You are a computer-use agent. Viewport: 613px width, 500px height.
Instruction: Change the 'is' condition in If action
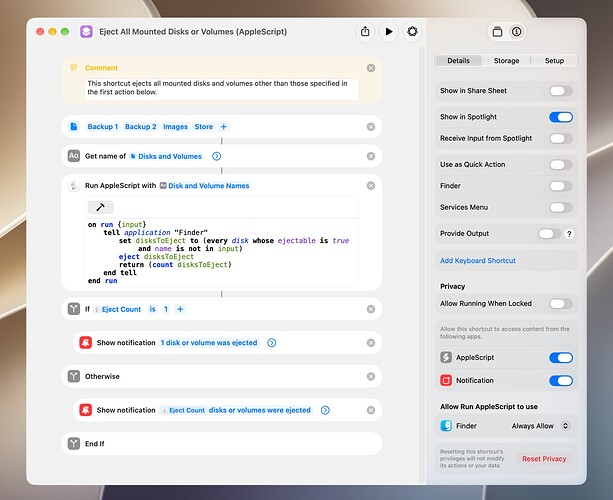tap(152, 309)
